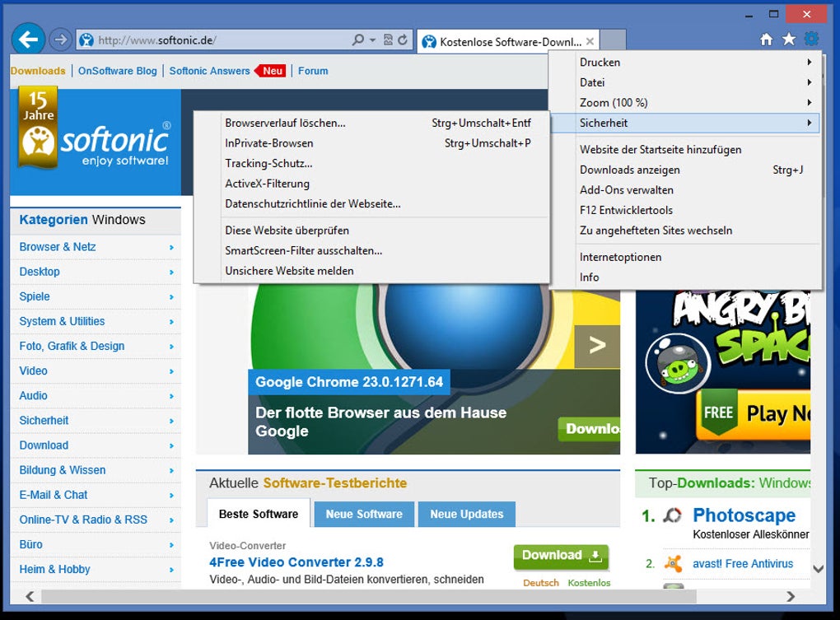Start InPrivate-Browsen
Screen dimensions: 840x620
[371, 143]
